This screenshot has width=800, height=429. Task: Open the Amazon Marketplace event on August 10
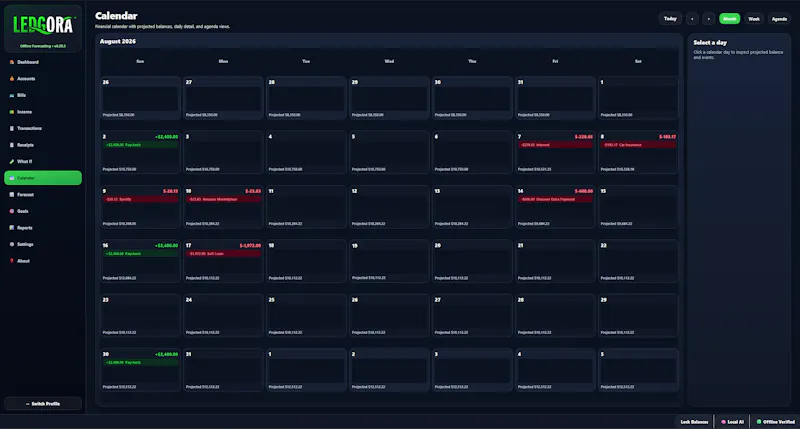click(223, 199)
